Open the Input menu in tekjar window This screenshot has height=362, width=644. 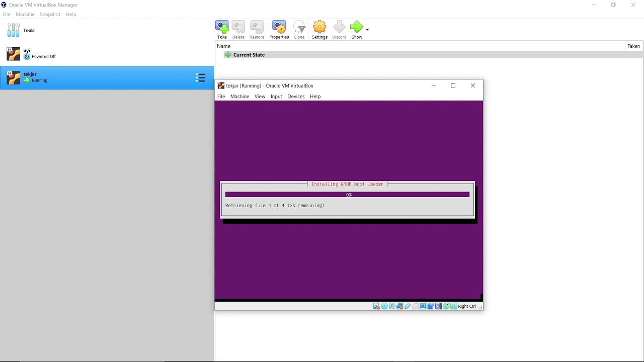pos(276,97)
